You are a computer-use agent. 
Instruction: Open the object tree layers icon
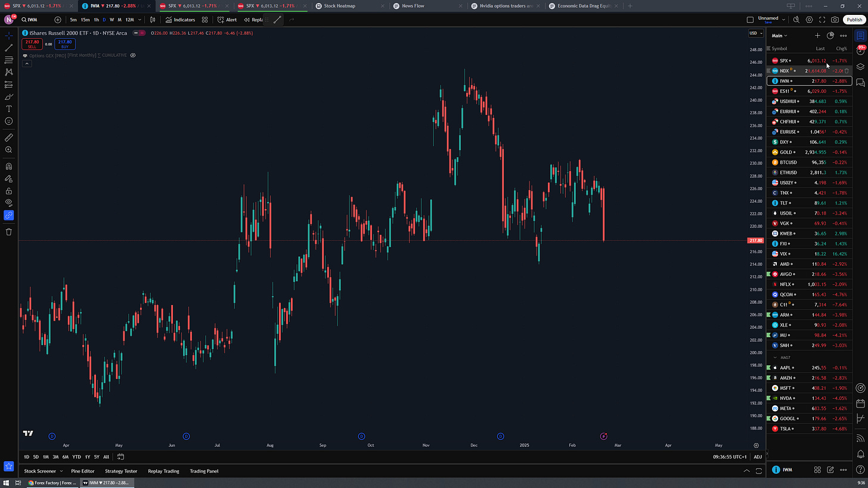[x=860, y=66]
